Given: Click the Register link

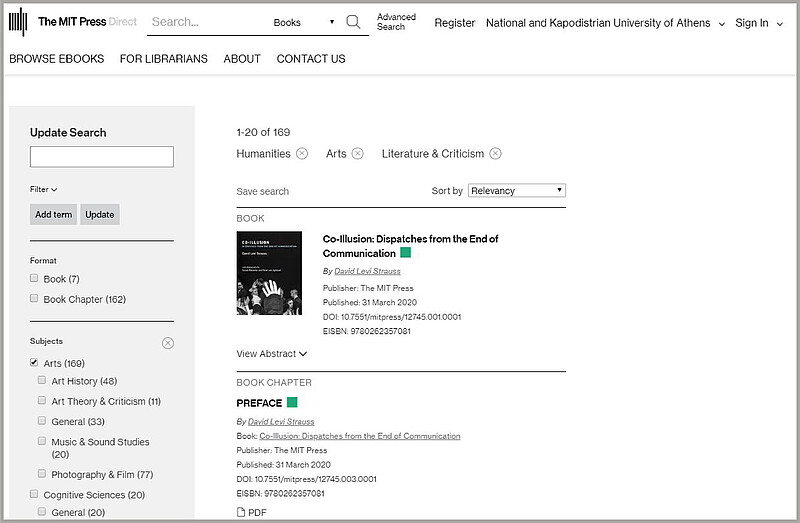Looking at the screenshot, I should [x=455, y=23].
